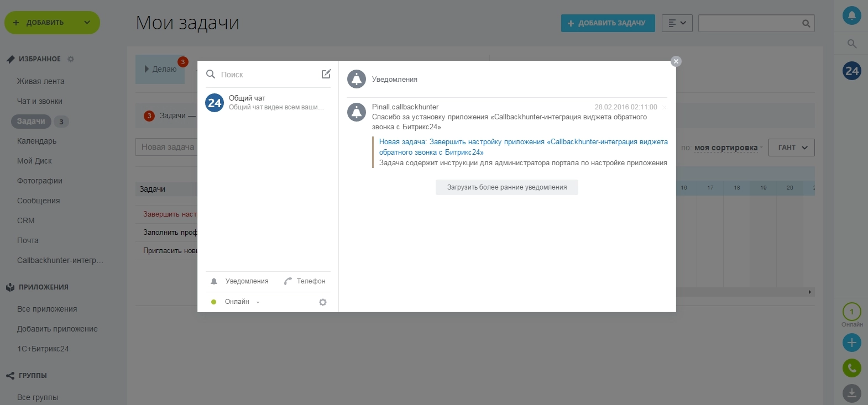Click bell avatar next to Pinall.callbackhunter notification
The width and height of the screenshot is (868, 405).
[357, 112]
